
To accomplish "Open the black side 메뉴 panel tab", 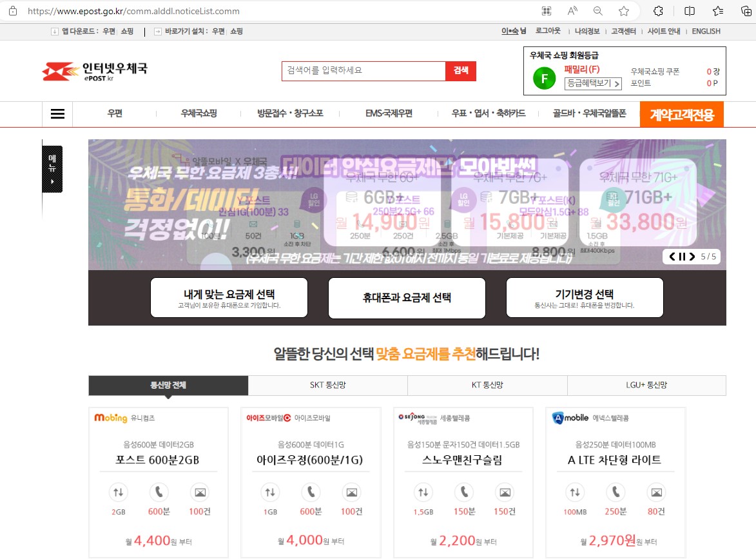I will click(52, 169).
